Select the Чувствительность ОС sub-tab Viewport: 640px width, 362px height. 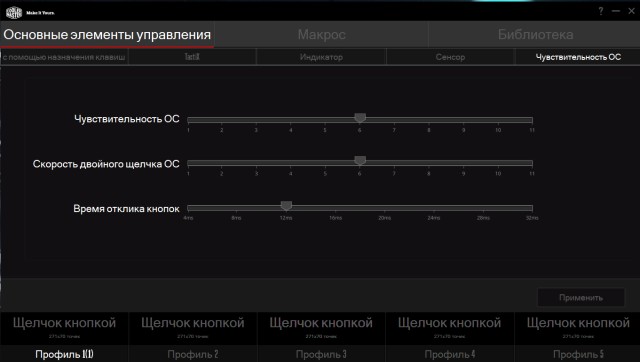(578, 57)
